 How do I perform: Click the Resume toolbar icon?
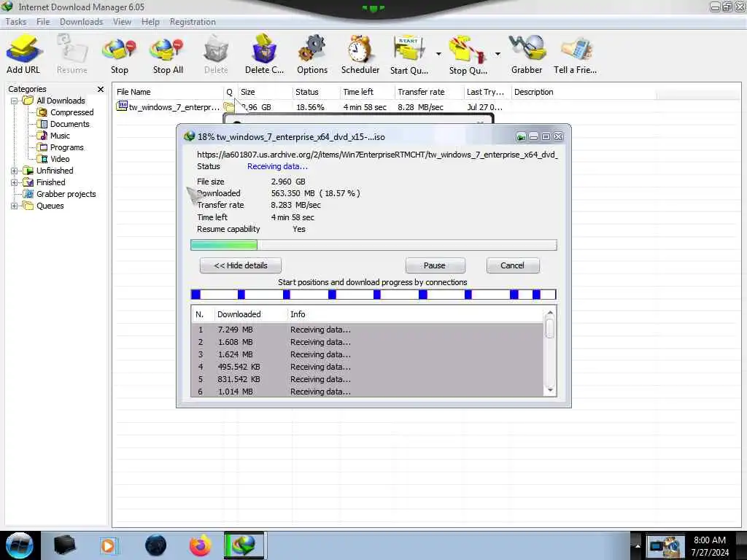72,54
